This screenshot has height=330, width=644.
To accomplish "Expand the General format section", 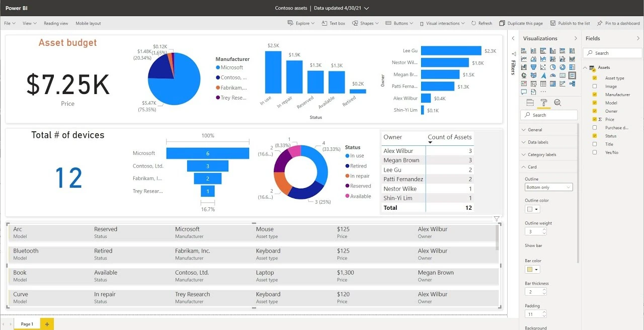I will click(x=548, y=130).
